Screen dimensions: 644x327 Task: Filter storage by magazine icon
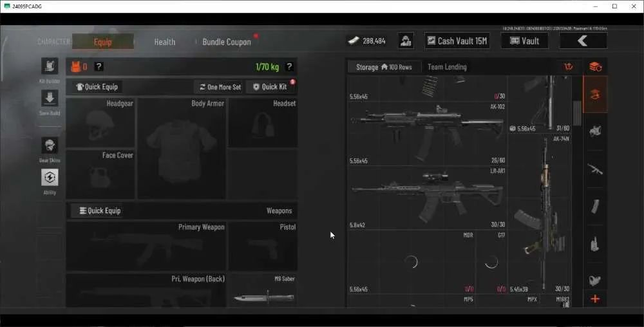pos(595,207)
